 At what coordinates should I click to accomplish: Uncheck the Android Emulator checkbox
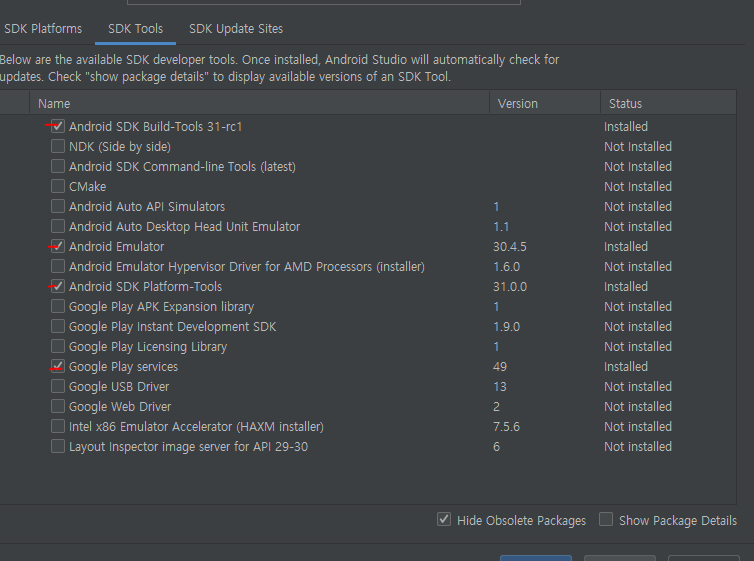click(58, 246)
